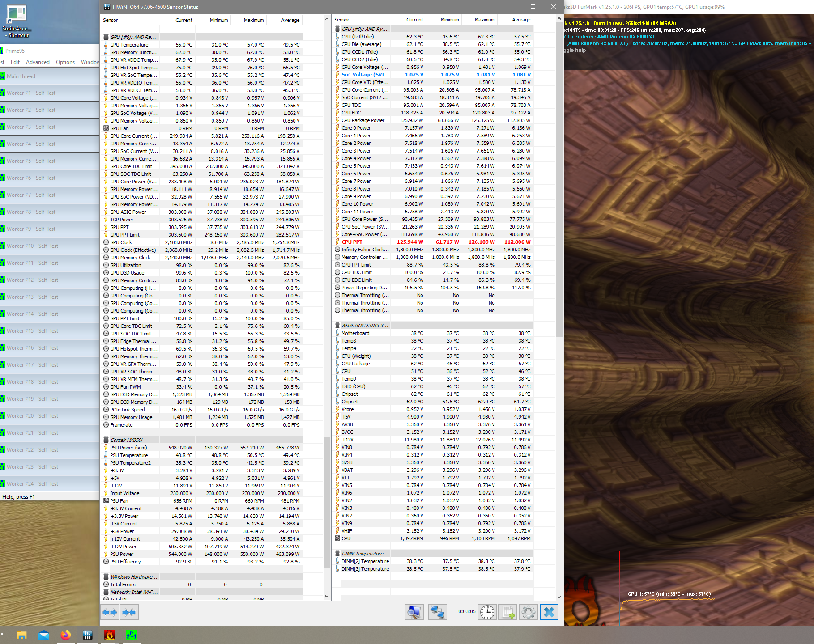Click the remote sensor monitoring icon

pyautogui.click(x=438, y=612)
